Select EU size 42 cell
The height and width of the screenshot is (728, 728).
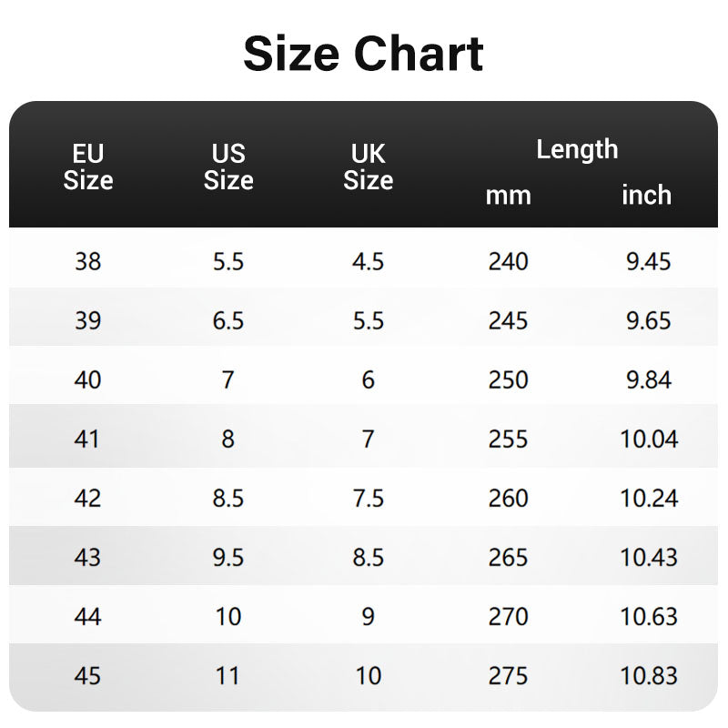(x=88, y=499)
